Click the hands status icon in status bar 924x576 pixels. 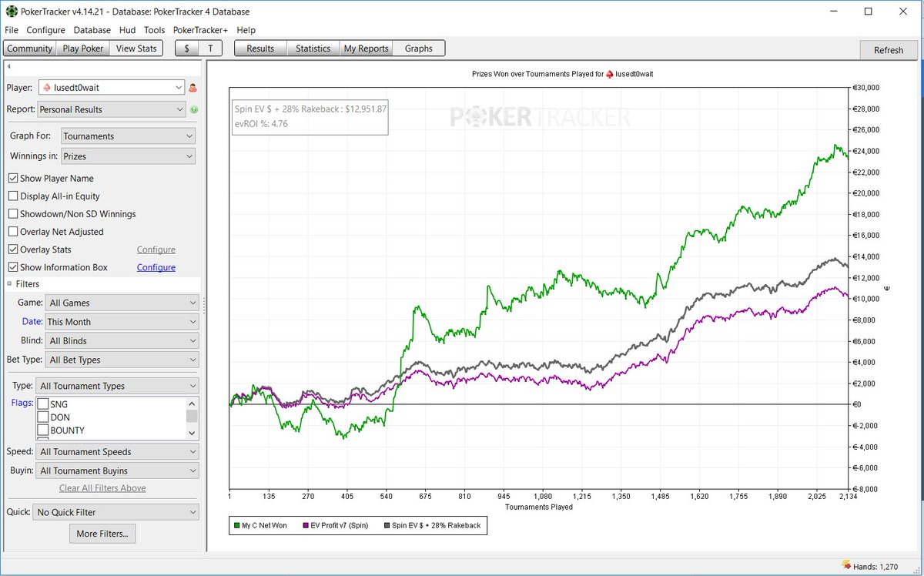click(x=845, y=566)
